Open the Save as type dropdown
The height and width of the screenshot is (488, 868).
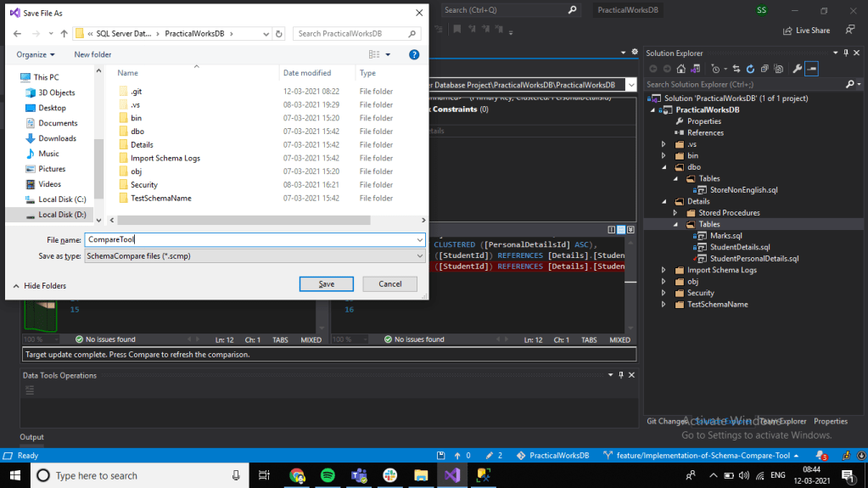(x=255, y=255)
